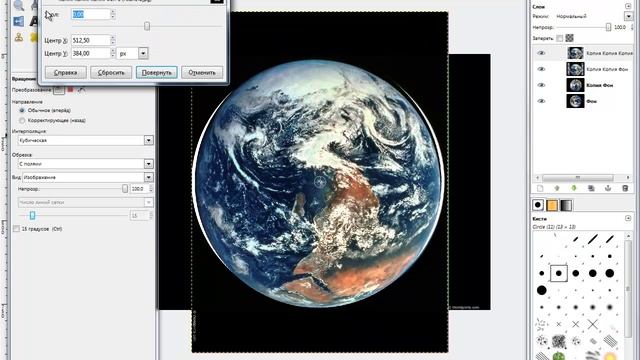The width and height of the screenshot is (640, 360).
Task: Set transform target to path
Action: [x=81, y=89]
